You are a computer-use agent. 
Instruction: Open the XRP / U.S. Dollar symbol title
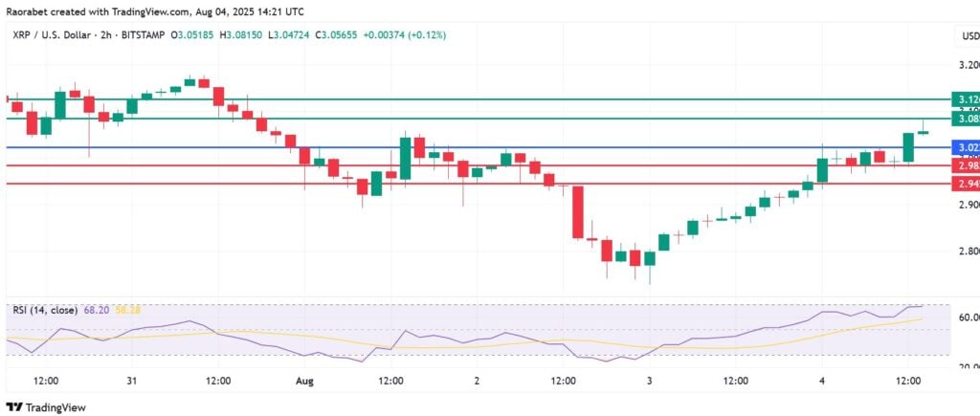(x=53, y=35)
